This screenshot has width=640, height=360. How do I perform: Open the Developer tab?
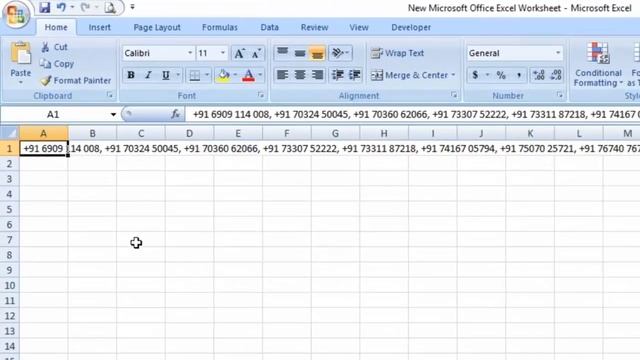point(411,27)
